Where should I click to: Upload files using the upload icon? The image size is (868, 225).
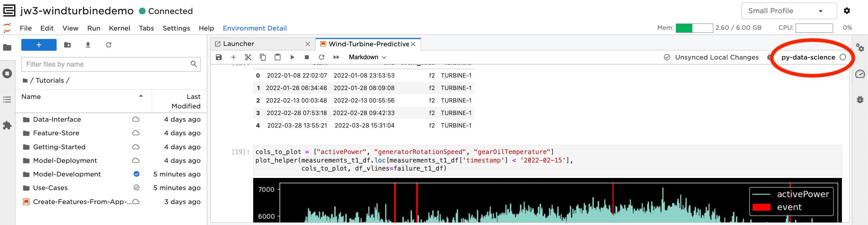(88, 45)
